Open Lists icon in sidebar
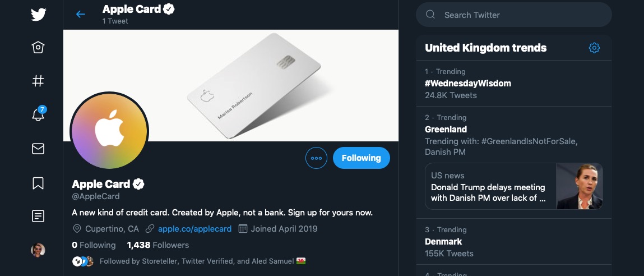 tap(38, 216)
